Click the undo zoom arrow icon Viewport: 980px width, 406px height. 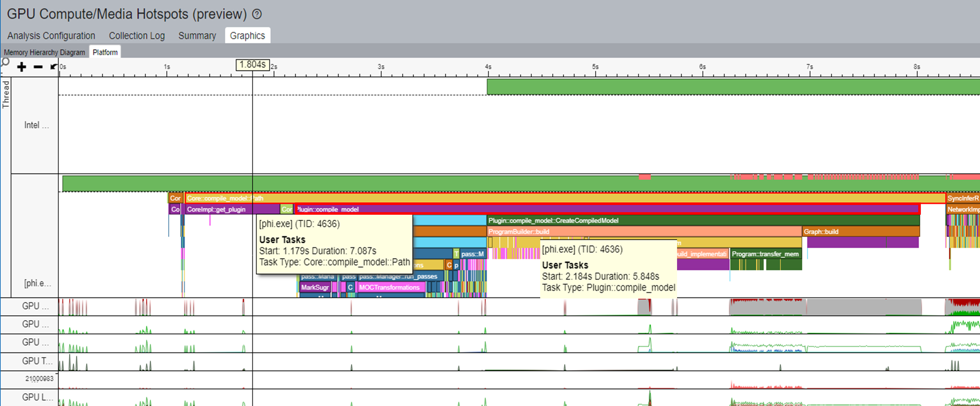click(x=54, y=67)
